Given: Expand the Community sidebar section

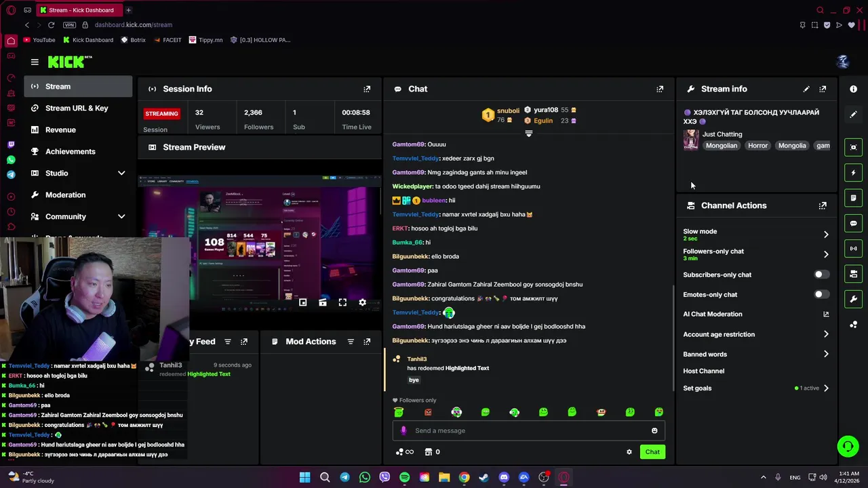Looking at the screenshot, I should coord(121,216).
